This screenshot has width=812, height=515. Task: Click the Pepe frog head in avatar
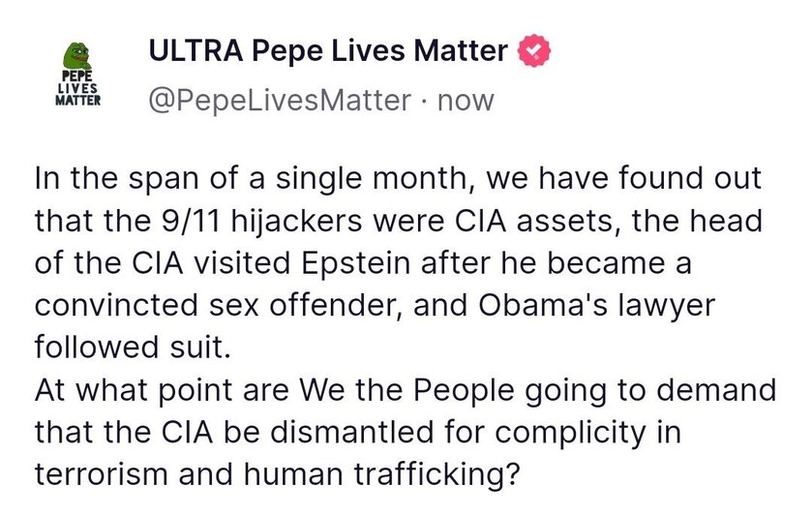click(78, 55)
